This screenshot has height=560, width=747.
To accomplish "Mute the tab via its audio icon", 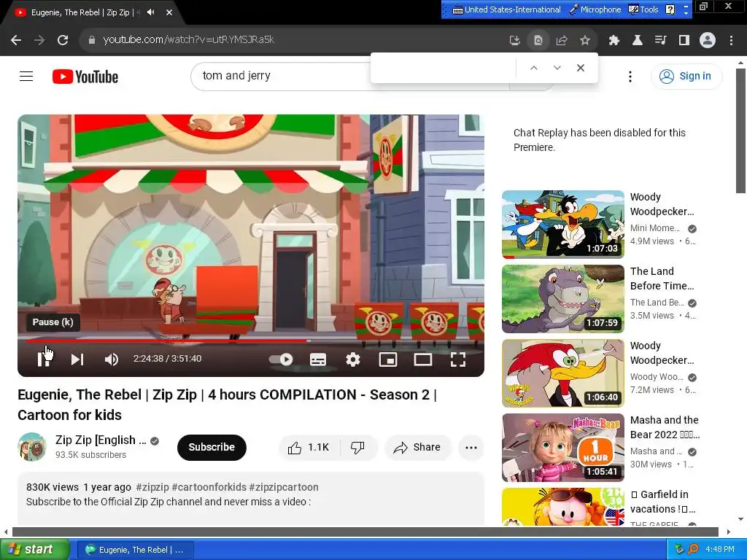I will click(x=151, y=12).
